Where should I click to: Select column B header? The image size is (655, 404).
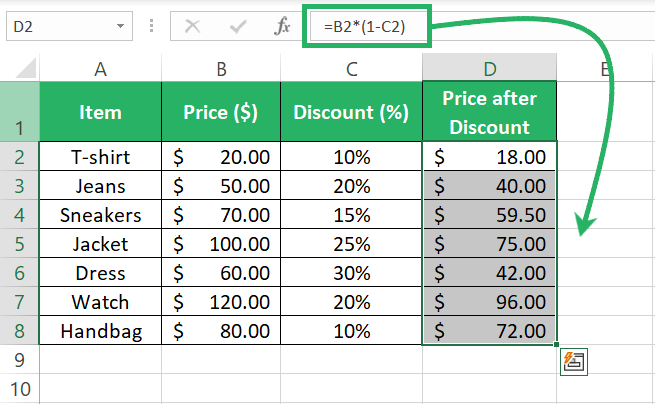[221, 68]
